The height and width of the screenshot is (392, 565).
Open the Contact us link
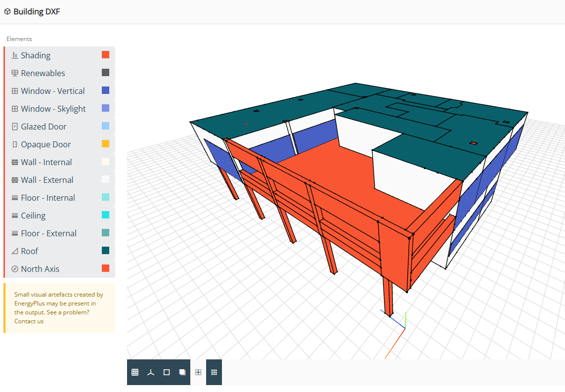tap(29, 321)
